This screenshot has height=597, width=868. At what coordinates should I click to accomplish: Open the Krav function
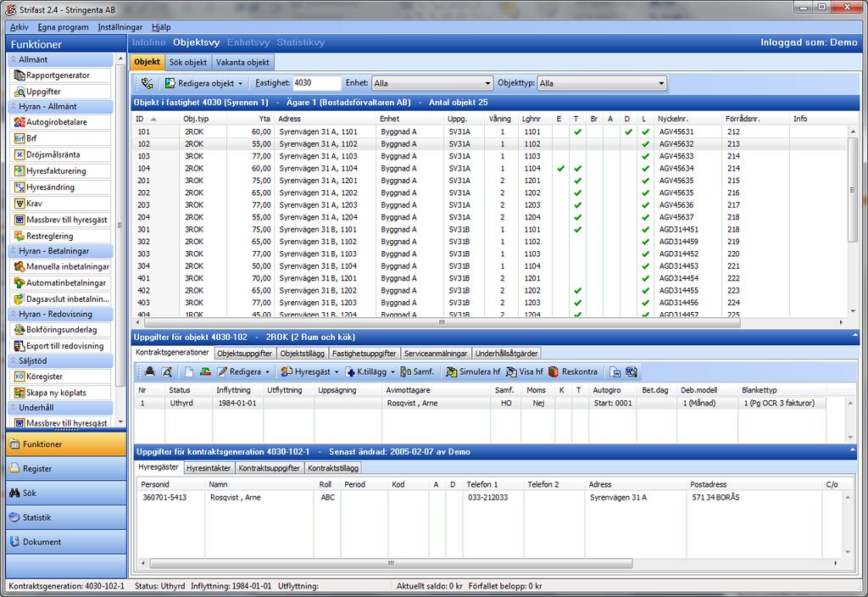tap(60, 204)
